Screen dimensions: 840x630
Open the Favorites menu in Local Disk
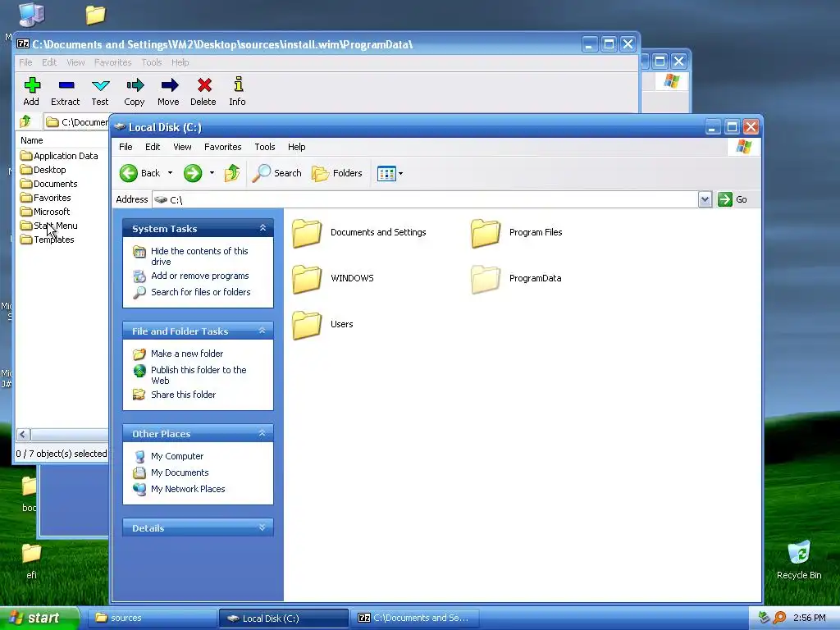[223, 147]
